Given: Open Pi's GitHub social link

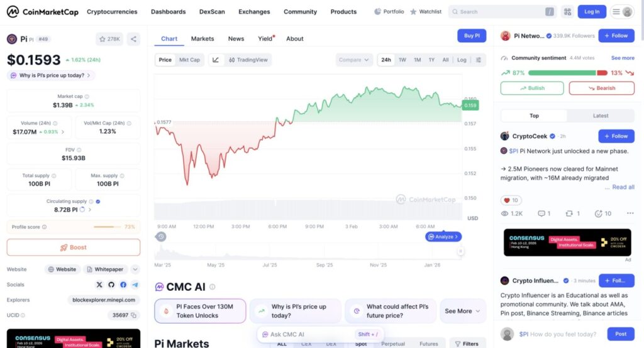Looking at the screenshot, I should [x=111, y=285].
